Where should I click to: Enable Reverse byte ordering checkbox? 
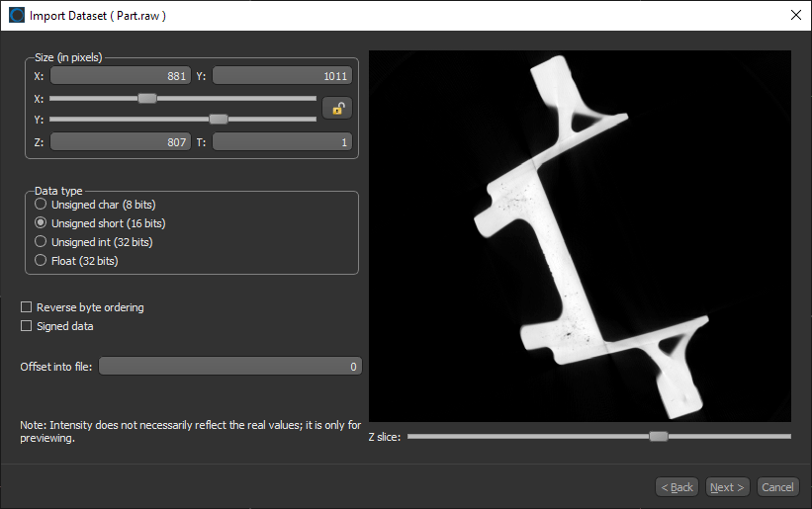(27, 307)
